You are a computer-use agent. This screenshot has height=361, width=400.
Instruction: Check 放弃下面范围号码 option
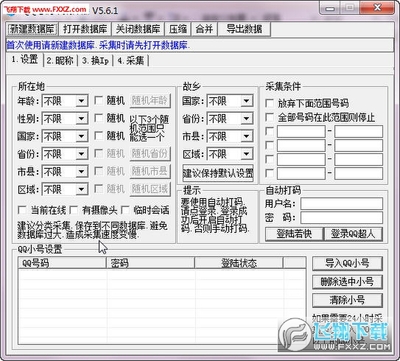269,103
